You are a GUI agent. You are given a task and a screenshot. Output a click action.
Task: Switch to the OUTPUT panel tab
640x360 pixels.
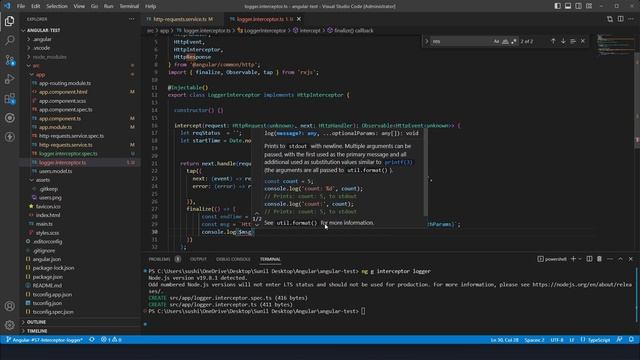coord(198,259)
